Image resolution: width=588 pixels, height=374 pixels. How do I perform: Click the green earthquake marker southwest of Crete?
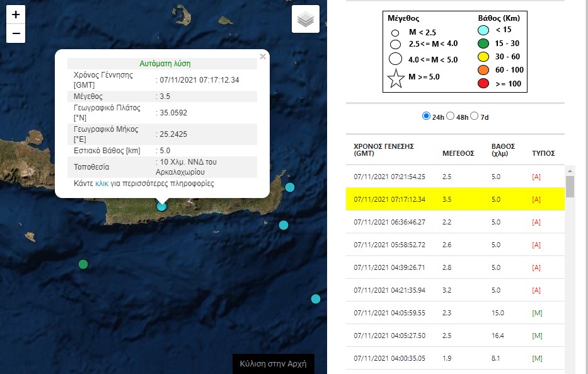83,264
